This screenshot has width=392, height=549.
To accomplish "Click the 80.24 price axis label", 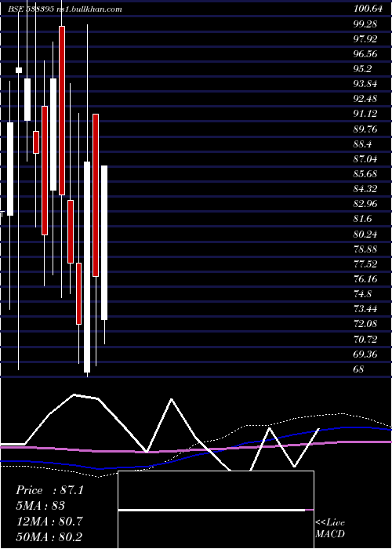I will click(365, 234).
